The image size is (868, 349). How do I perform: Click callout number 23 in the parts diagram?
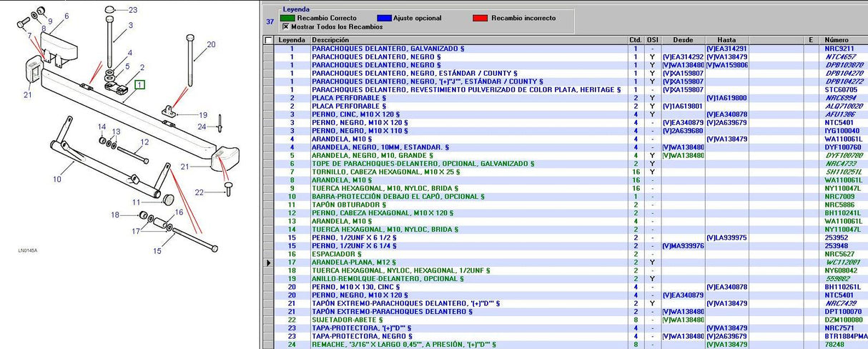pos(132,10)
